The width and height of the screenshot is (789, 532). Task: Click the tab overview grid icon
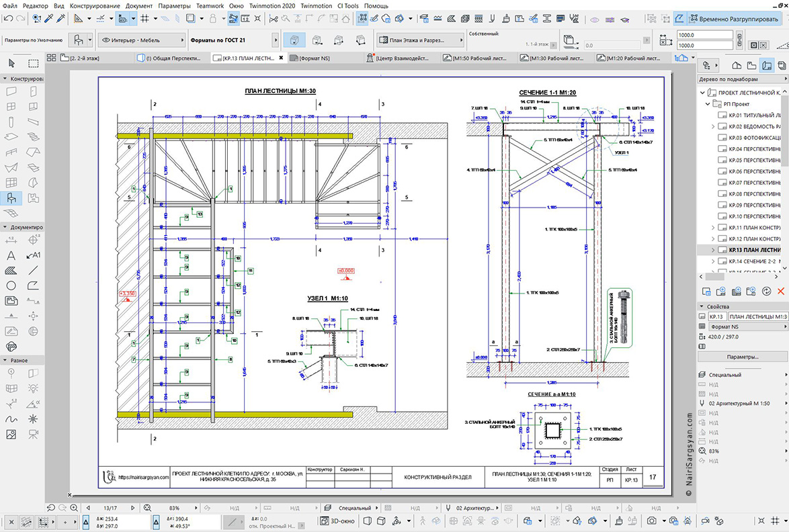point(51,58)
